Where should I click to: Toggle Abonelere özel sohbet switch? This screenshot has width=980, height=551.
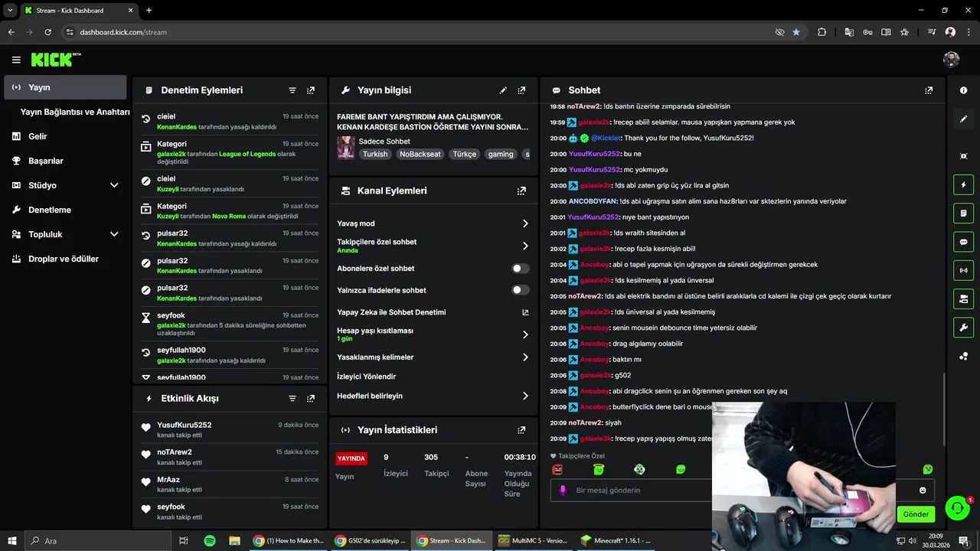(521, 269)
